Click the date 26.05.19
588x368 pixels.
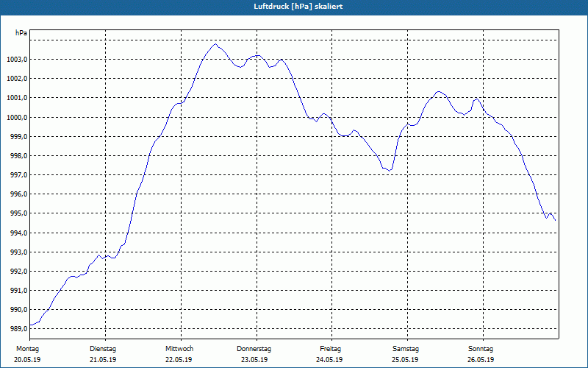tap(481, 360)
